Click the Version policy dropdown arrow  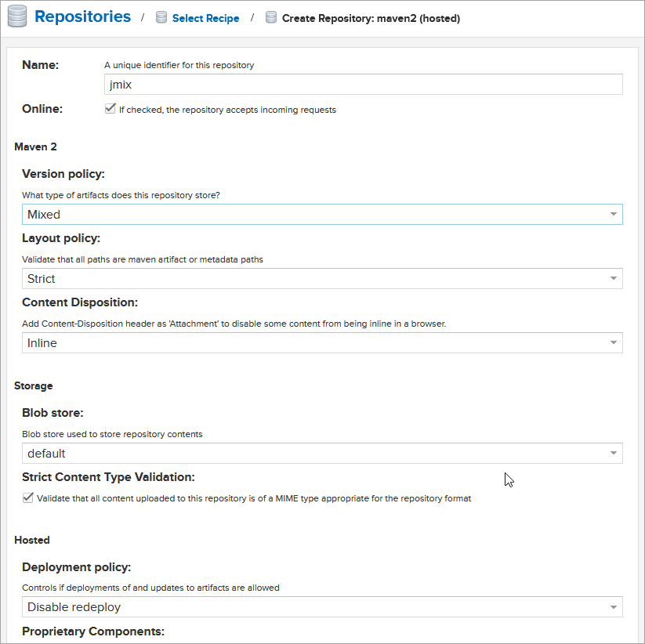[x=612, y=214]
